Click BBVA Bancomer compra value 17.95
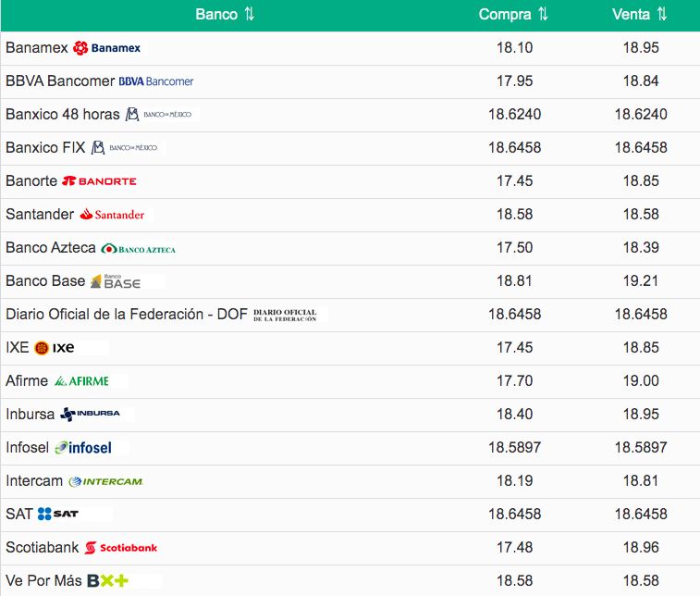Screen dimensions: 700x596 click(x=515, y=81)
